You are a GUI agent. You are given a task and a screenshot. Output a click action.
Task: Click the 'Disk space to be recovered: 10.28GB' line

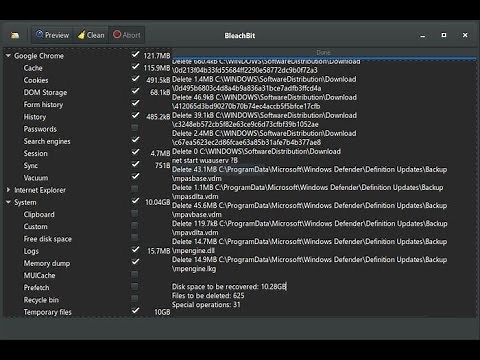229,287
